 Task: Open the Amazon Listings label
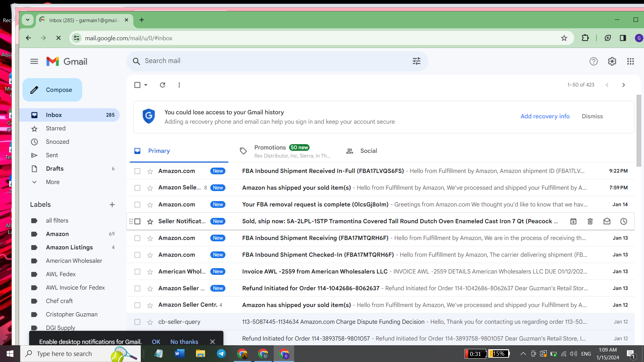point(69,247)
